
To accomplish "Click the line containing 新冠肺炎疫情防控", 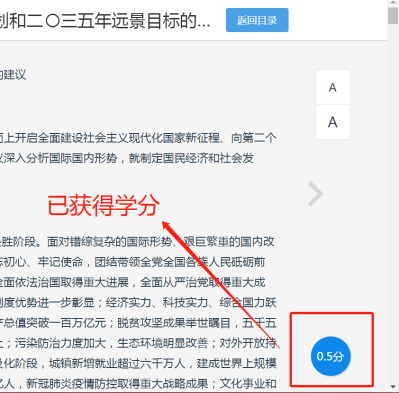I will click(138, 383).
